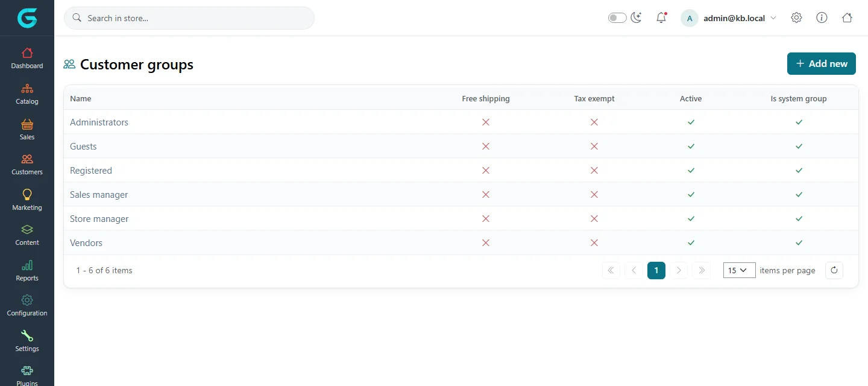Image resolution: width=868 pixels, height=386 pixels.
Task: Open the info circle icon
Action: [x=822, y=18]
